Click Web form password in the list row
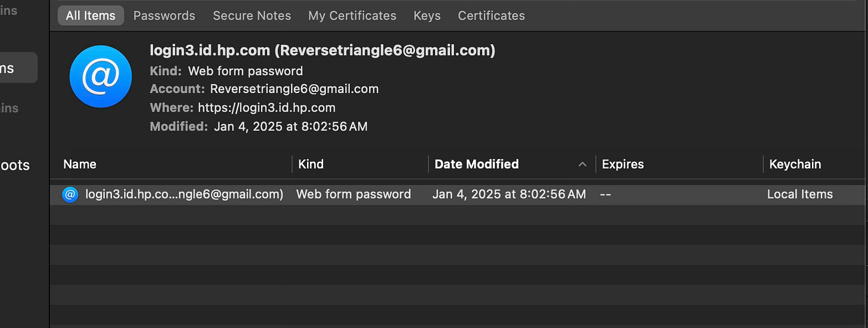The width and height of the screenshot is (868, 328). [354, 194]
